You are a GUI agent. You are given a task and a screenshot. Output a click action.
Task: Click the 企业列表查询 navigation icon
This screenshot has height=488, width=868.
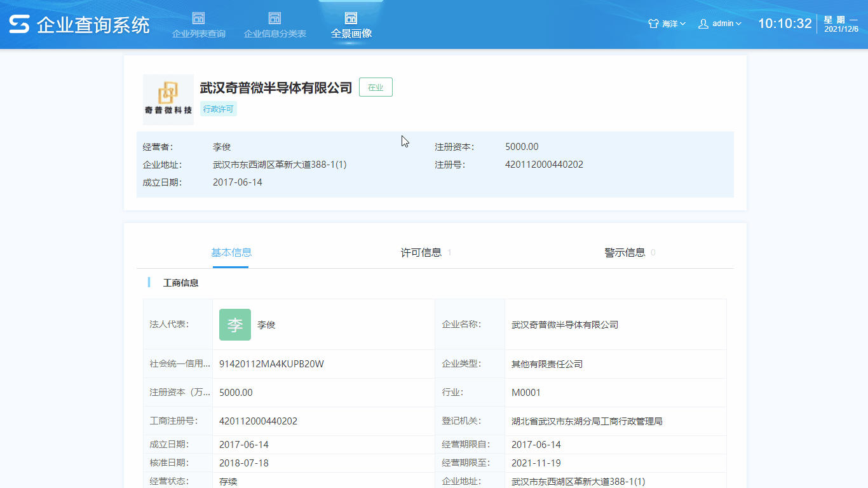[198, 18]
